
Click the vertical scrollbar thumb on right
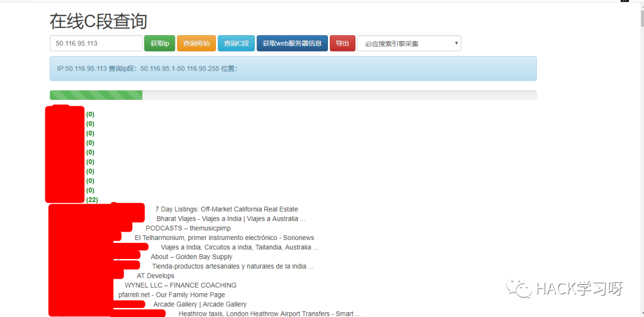(640, 24)
